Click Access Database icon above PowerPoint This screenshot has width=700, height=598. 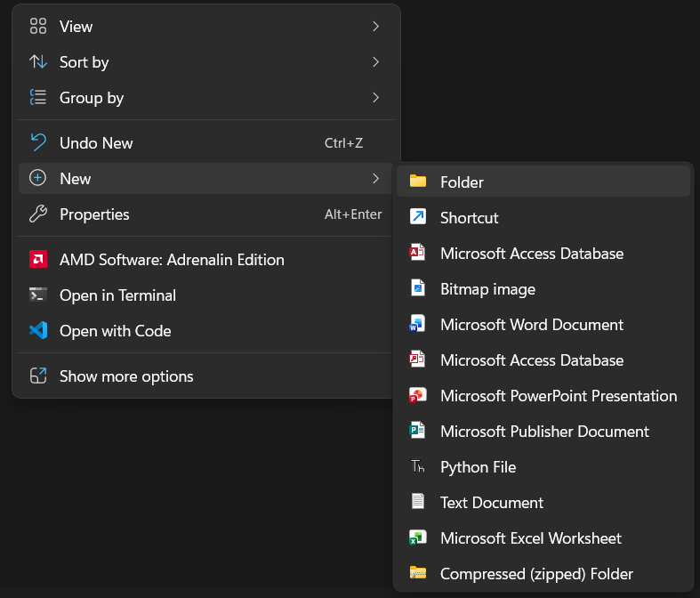click(418, 360)
